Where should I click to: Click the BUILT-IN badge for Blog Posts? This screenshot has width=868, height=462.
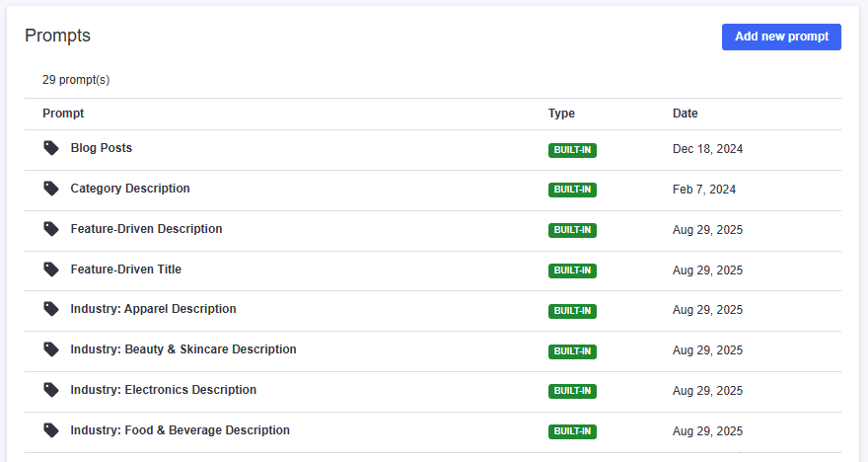(572, 150)
